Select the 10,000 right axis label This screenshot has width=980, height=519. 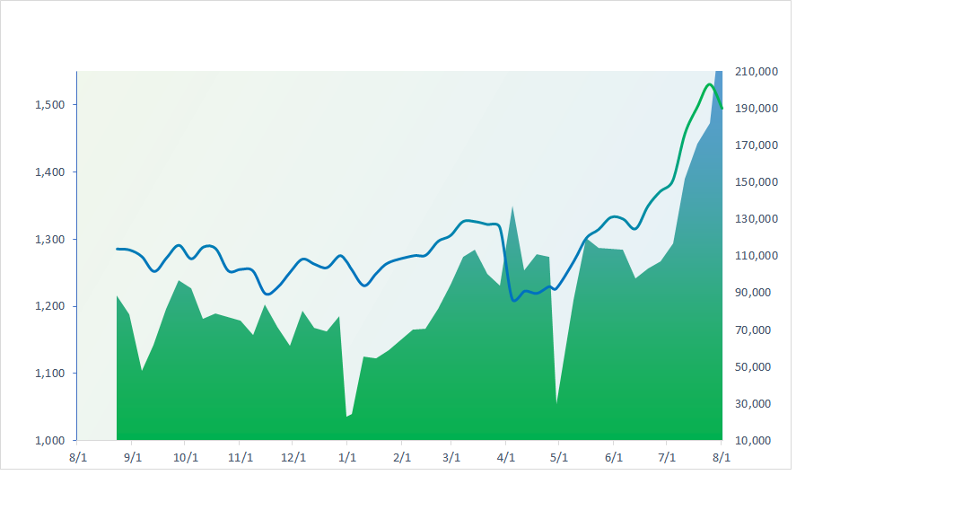(x=757, y=441)
